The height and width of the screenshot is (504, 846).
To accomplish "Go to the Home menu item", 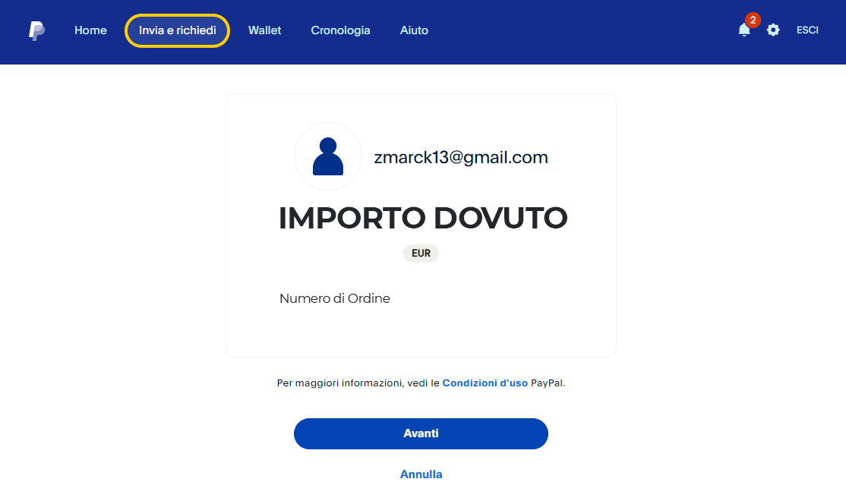I will 90,30.
